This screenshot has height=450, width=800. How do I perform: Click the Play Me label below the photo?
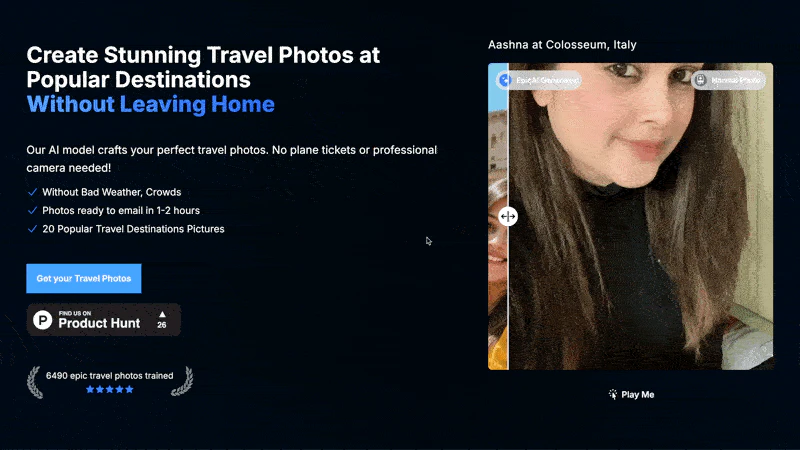637,395
